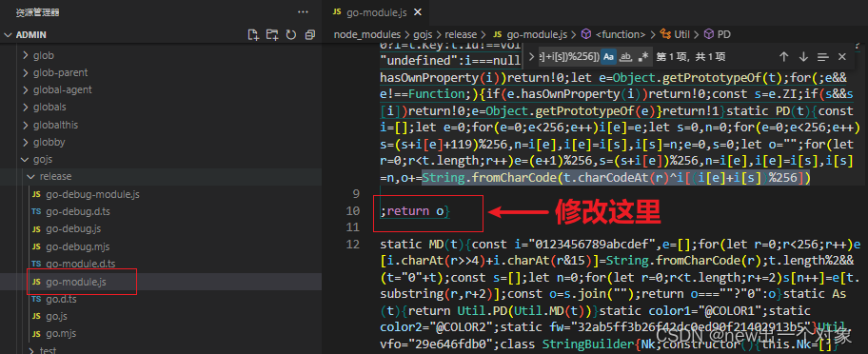Click release in breadcrumb path
The image size is (868, 354).
[x=461, y=34]
